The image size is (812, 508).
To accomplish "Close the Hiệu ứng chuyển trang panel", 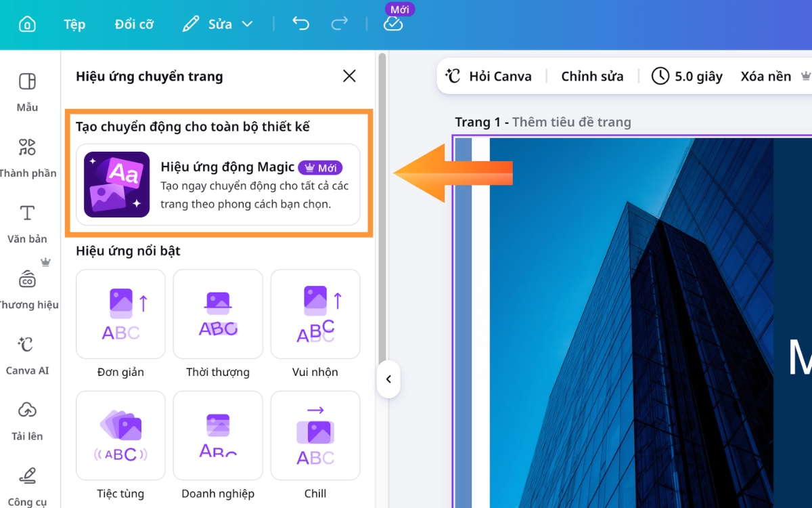I will [349, 76].
